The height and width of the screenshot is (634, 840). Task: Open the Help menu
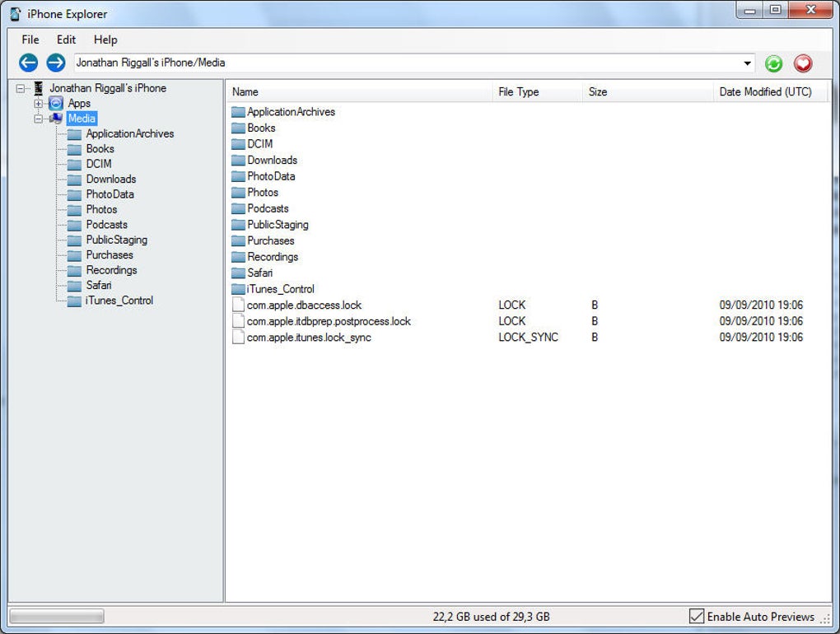tap(105, 40)
